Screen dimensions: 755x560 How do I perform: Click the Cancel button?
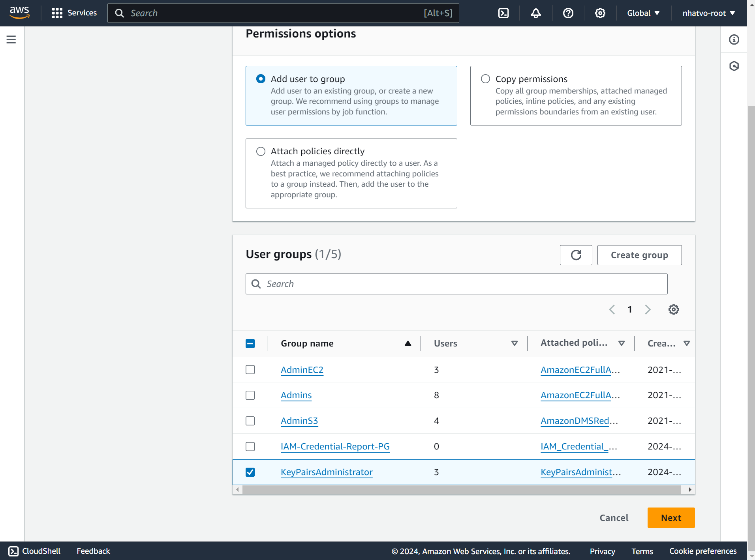tap(614, 518)
